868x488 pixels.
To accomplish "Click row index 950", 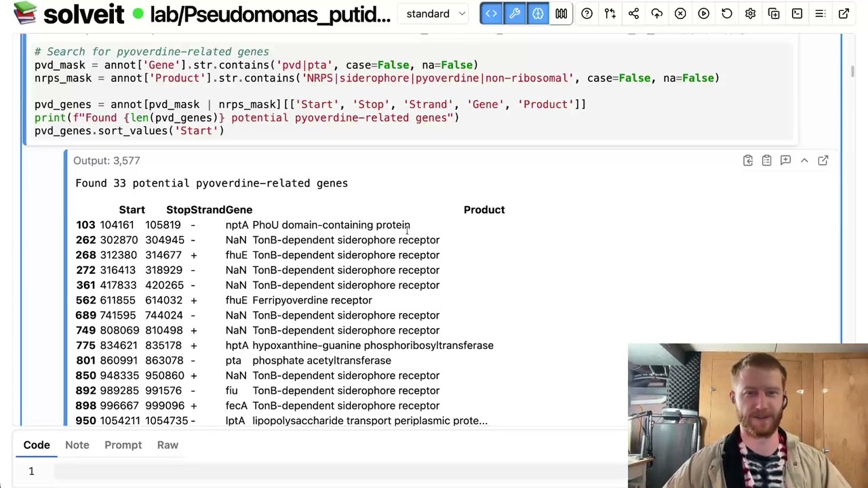I will (x=85, y=421).
